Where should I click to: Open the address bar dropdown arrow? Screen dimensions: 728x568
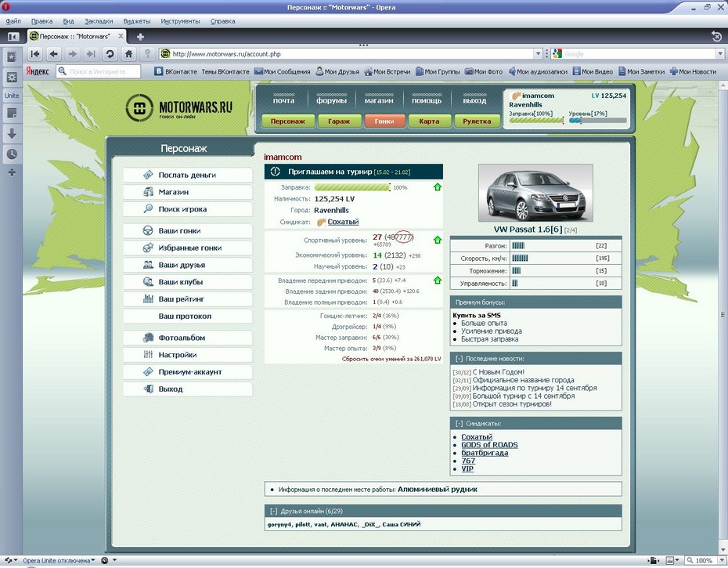(538, 54)
